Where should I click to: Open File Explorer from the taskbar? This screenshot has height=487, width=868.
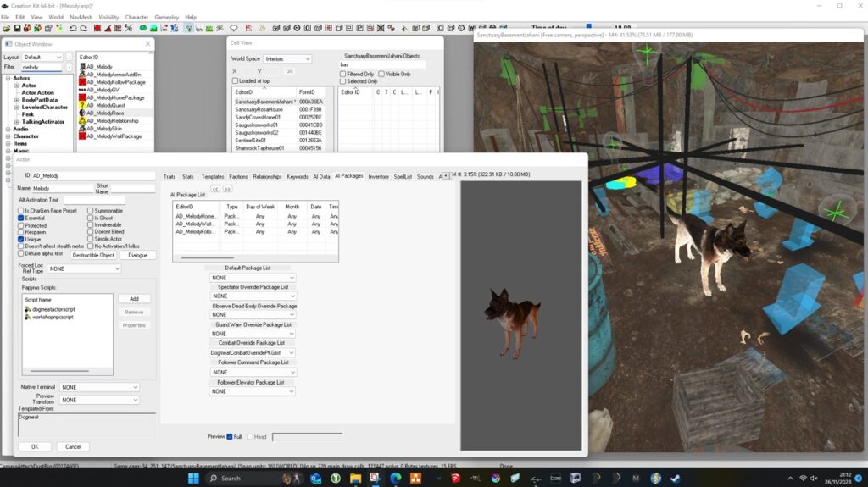(355, 479)
